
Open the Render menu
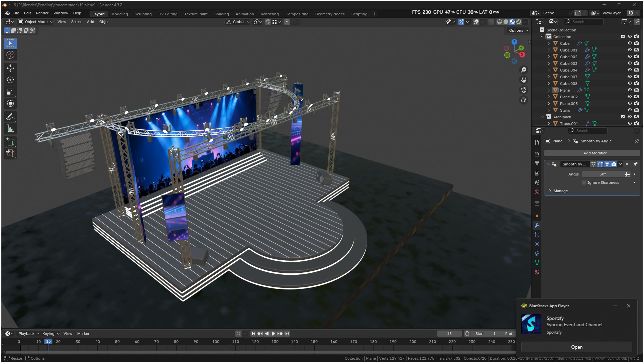point(42,13)
